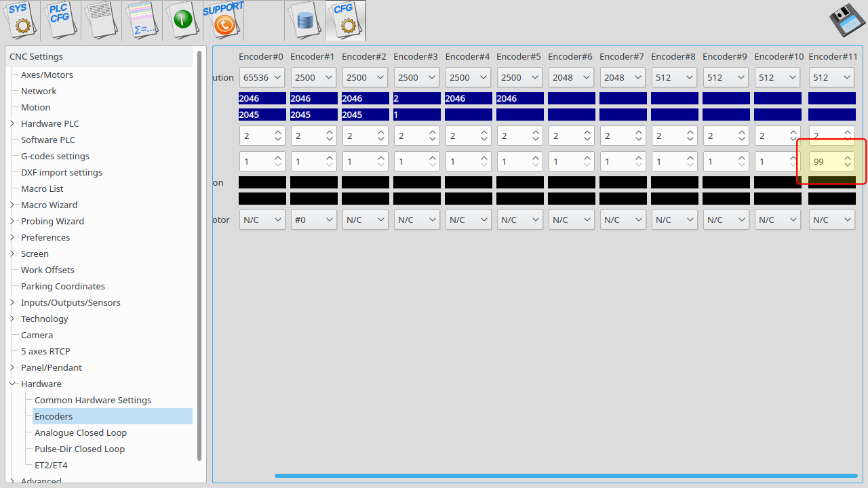
Task: Save settings with the floppy disk icon
Action: [847, 20]
